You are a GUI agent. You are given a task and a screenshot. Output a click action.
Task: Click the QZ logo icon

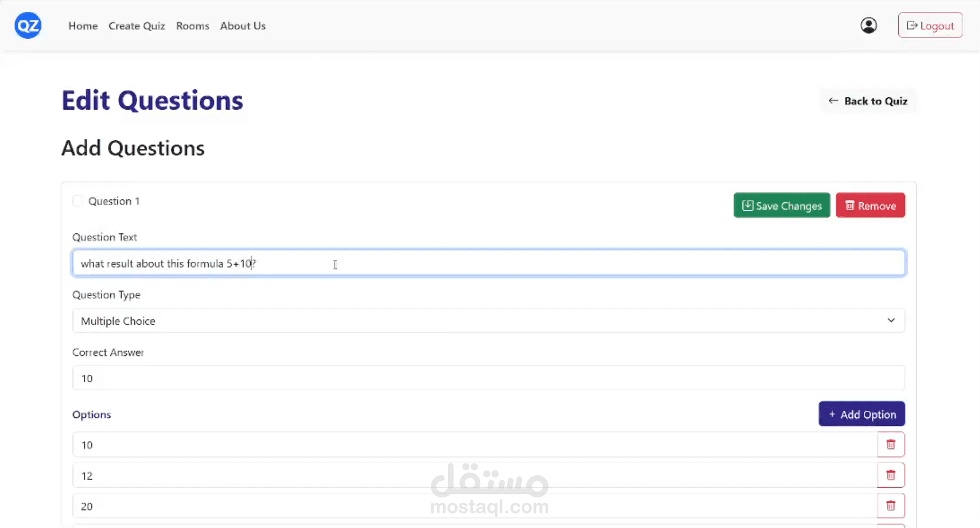tap(28, 25)
